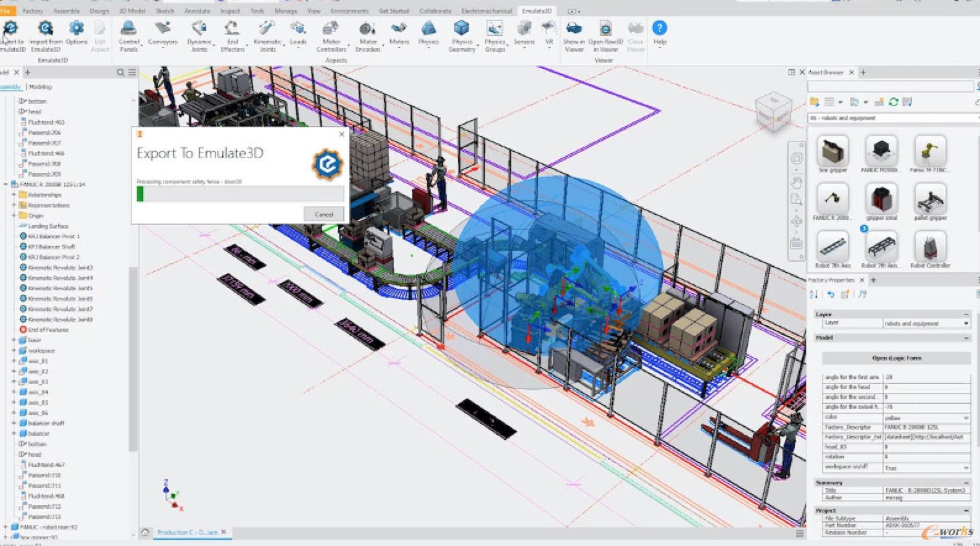Click the export progress bar
The width and height of the screenshot is (980, 546).
pyautogui.click(x=240, y=194)
